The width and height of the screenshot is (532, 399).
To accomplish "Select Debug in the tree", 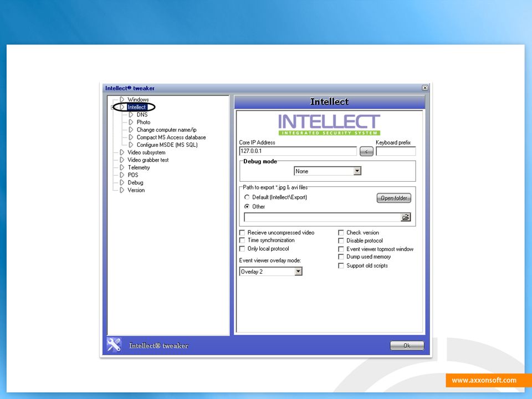I will tap(135, 182).
